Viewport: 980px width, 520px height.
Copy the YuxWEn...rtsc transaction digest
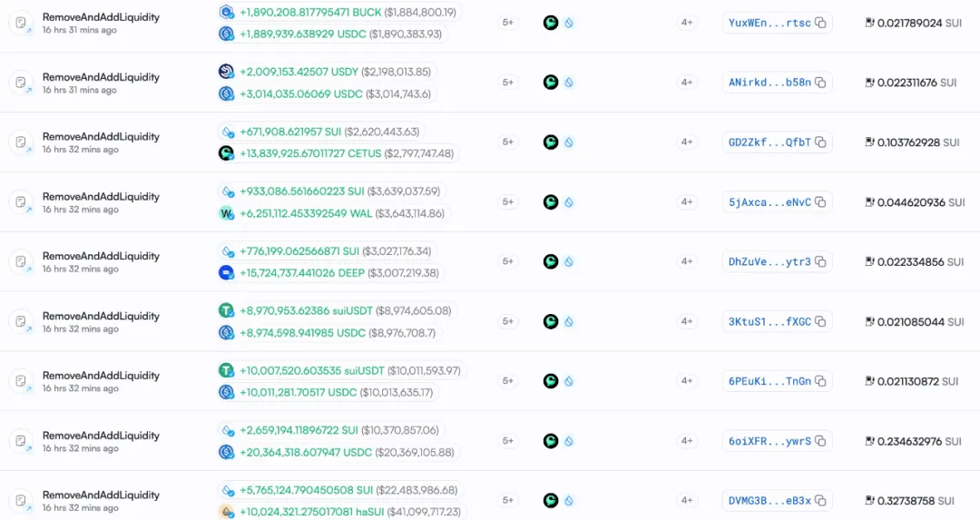pyautogui.click(x=820, y=23)
